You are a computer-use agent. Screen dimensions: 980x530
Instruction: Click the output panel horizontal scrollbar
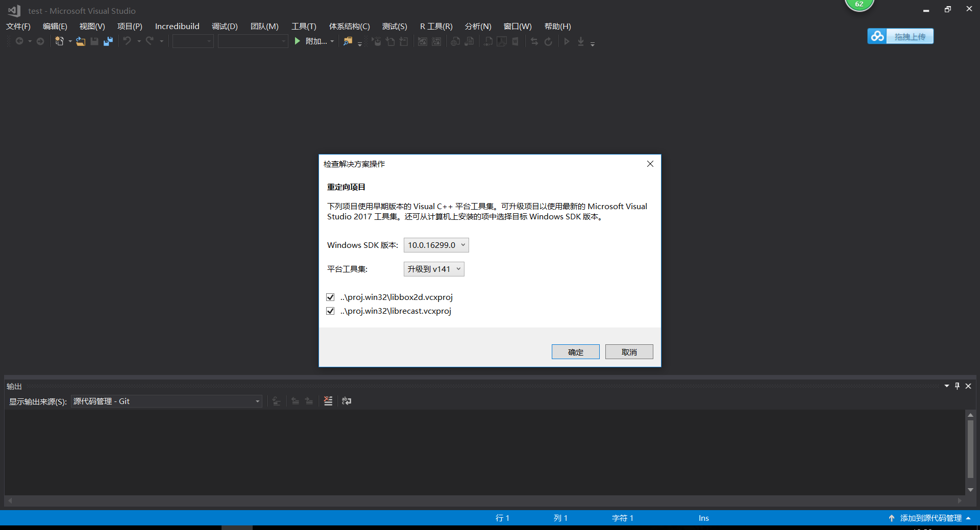click(485, 501)
